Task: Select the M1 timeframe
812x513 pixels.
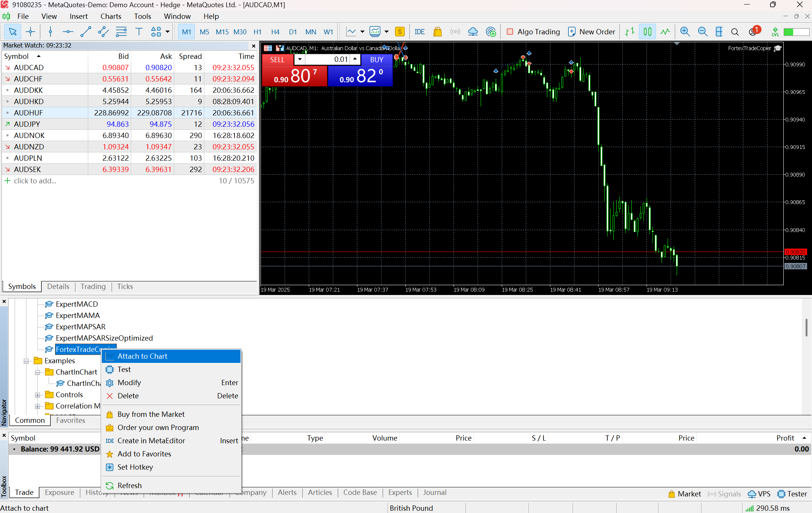Action: (187, 32)
